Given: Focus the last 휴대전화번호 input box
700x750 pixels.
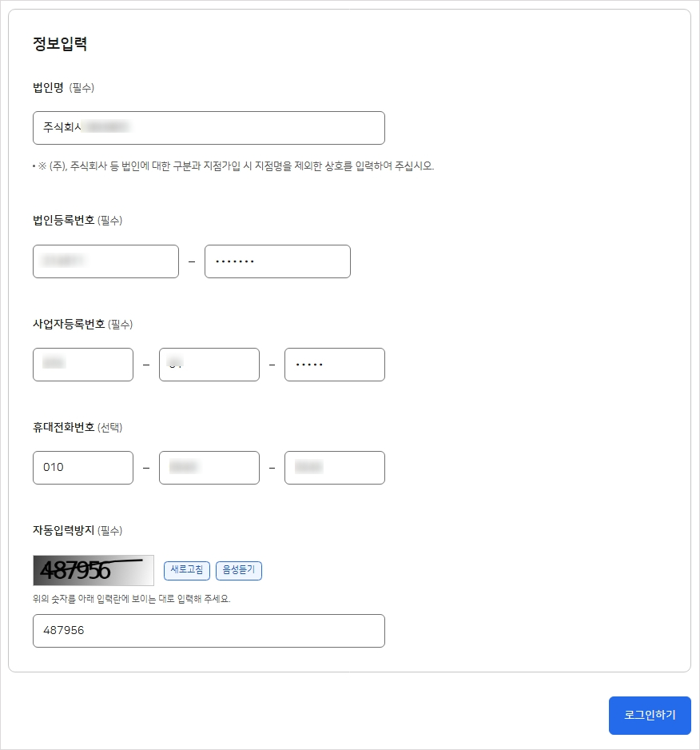Looking at the screenshot, I should (x=335, y=467).
